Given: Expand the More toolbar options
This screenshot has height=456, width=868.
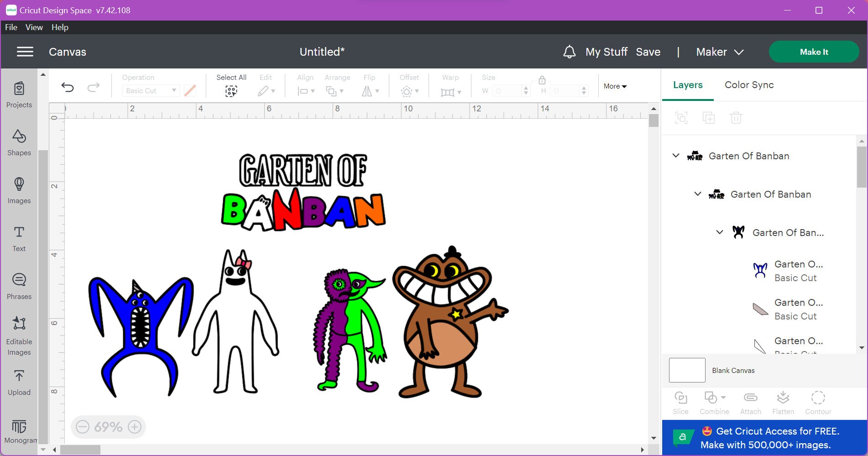Looking at the screenshot, I should coord(615,86).
